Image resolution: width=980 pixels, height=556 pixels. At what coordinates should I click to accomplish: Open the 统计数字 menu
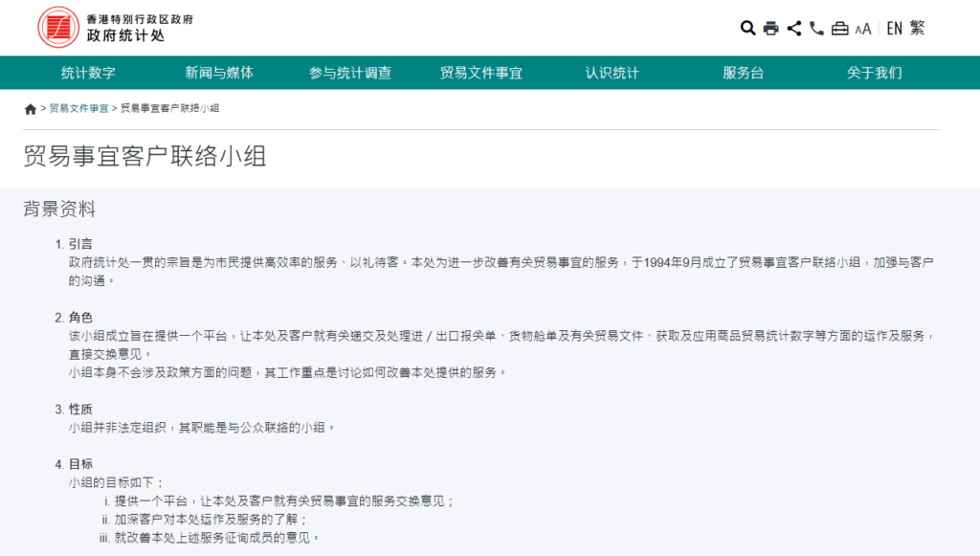tap(88, 73)
